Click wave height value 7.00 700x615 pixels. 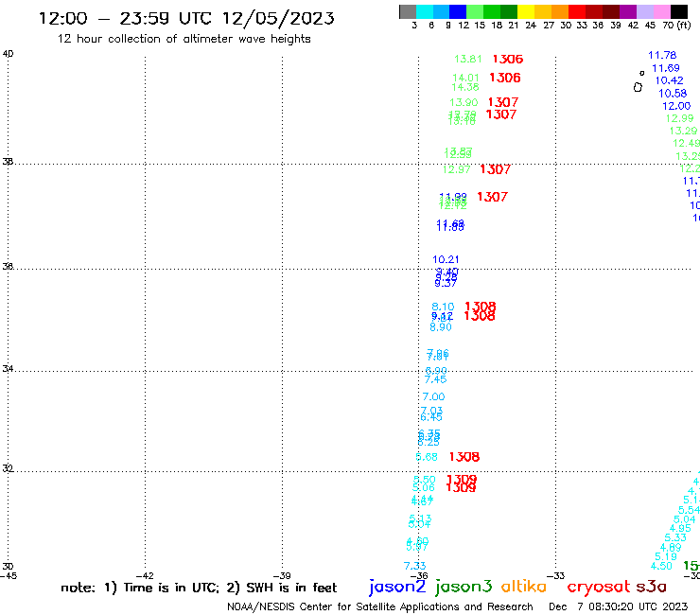point(433,396)
